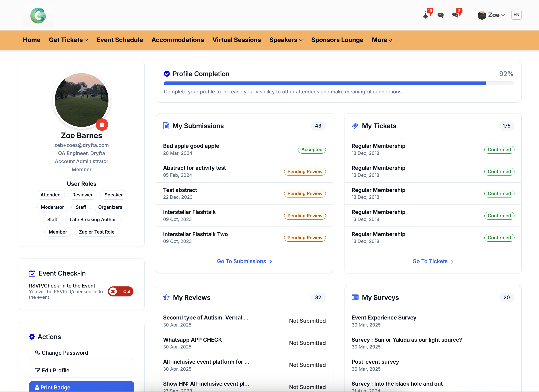
Task: Toggle the RSVP check-in switch showing Out
Action: (x=120, y=292)
